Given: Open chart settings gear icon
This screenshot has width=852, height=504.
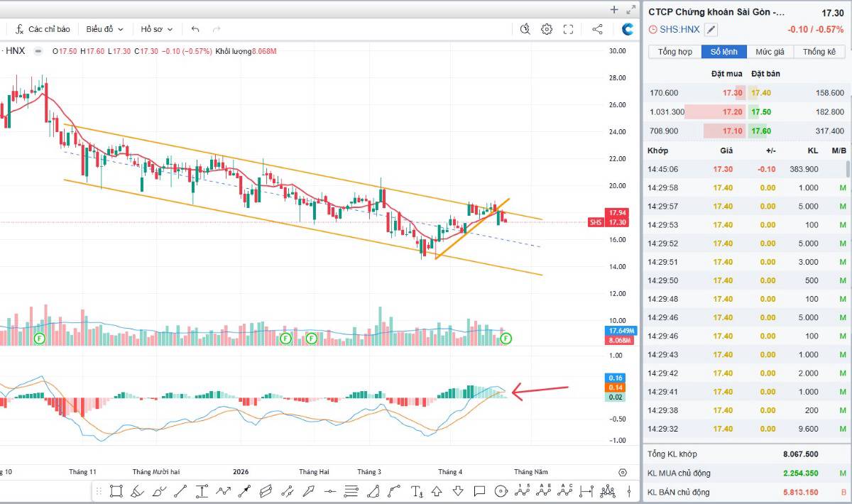Looking at the screenshot, I should (547, 29).
